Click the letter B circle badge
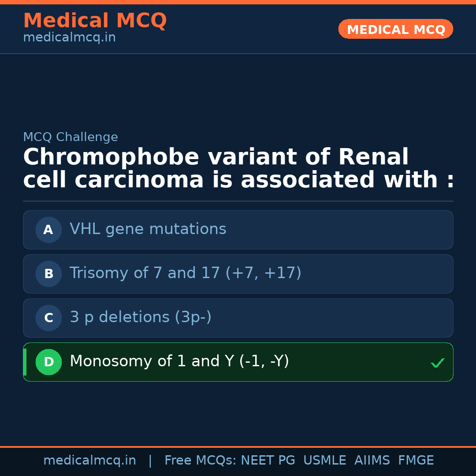The image size is (476, 476). pos(48,274)
